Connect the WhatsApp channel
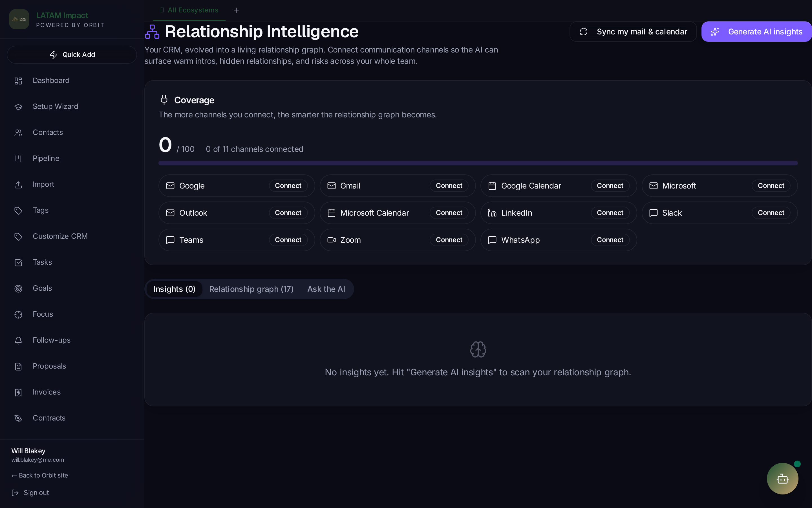The image size is (812, 508). [610, 240]
